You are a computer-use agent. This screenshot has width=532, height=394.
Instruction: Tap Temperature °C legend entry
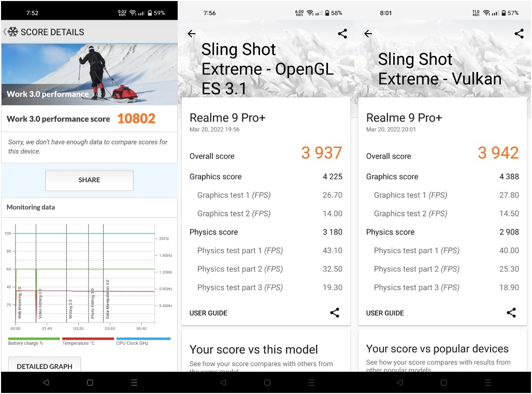point(88,341)
